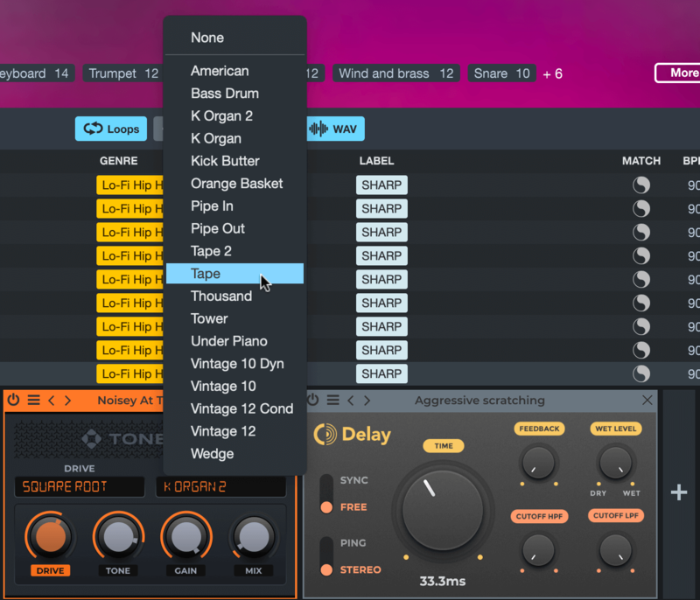Add a new effect with plus icon
Viewport: 700px width, 600px height.
(679, 493)
